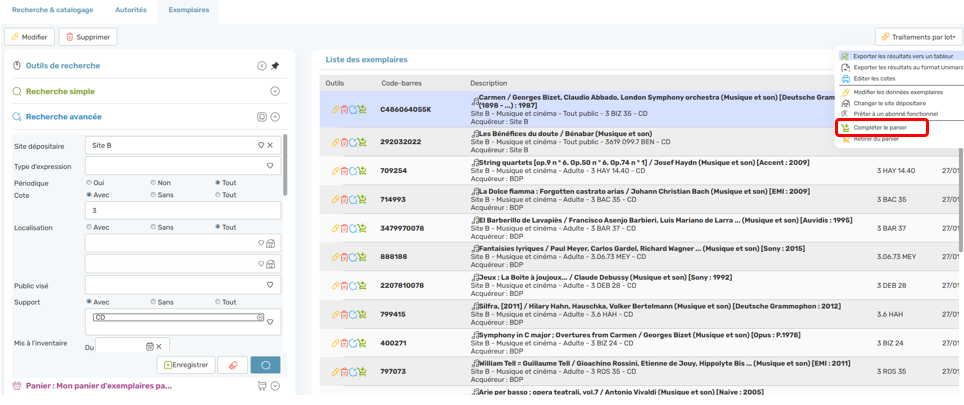Delete exemplaire C486064055K with trash icon
This screenshot has height=405, width=964.
(344, 109)
